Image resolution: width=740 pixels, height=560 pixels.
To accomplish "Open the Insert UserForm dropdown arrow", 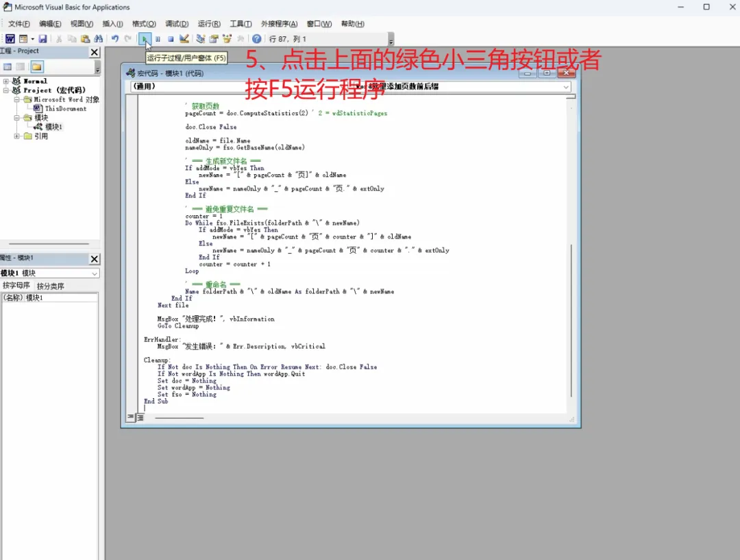I will coord(33,38).
